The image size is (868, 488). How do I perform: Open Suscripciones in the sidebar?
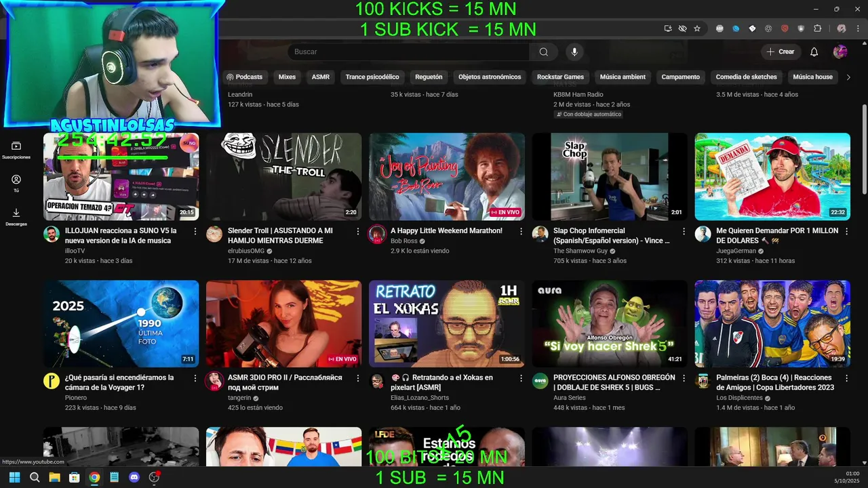(16, 150)
